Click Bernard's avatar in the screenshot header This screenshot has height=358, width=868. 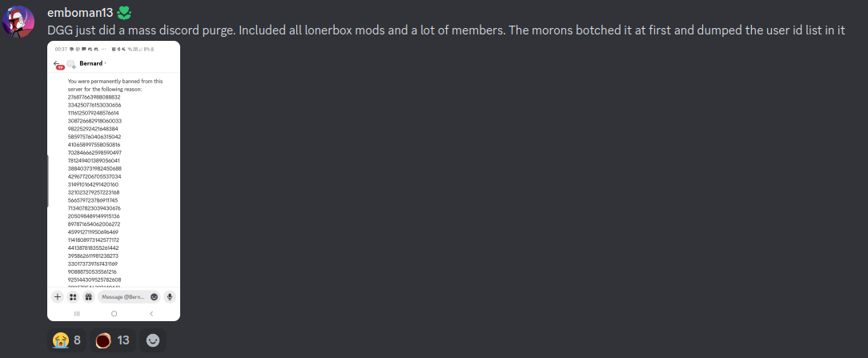70,63
